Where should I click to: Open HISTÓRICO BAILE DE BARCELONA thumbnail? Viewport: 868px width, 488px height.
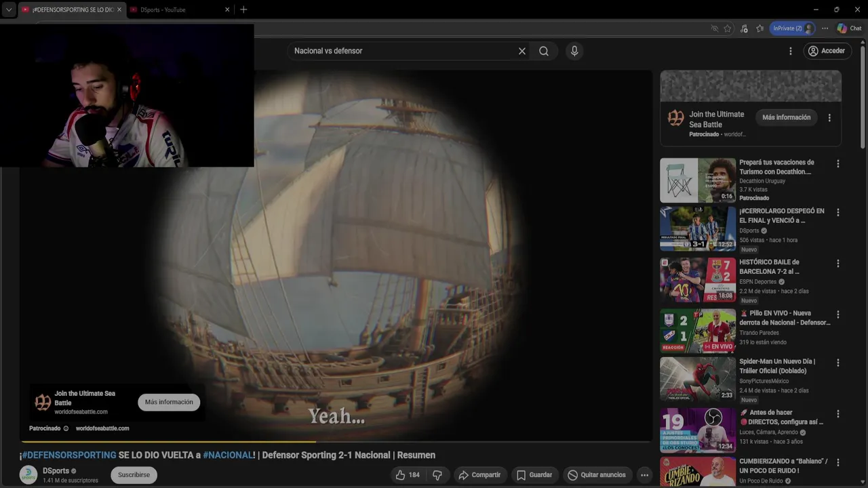pyautogui.click(x=698, y=280)
